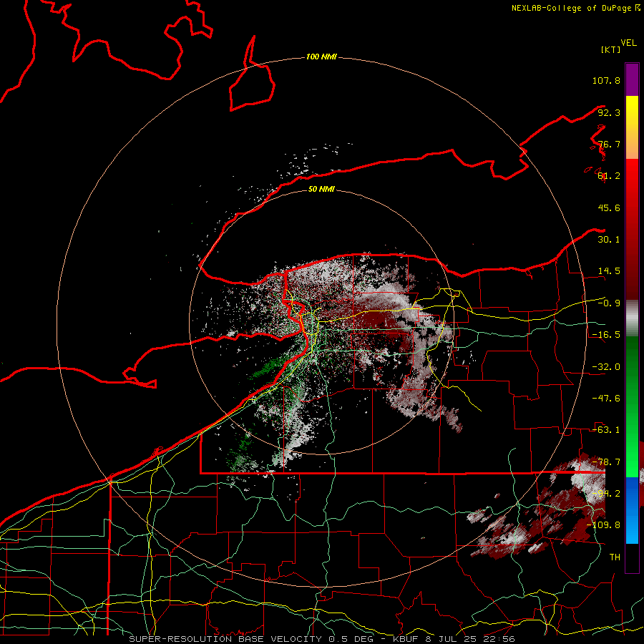The width and height of the screenshot is (644, 644).
Task: Click the Super-Resolution Base Velocity caption at bottom
Action: pyautogui.click(x=321, y=639)
